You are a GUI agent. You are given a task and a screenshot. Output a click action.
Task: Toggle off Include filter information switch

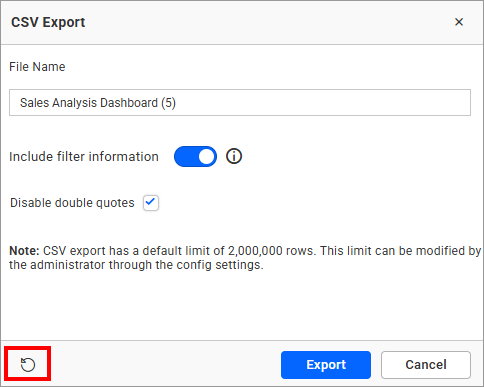195,156
